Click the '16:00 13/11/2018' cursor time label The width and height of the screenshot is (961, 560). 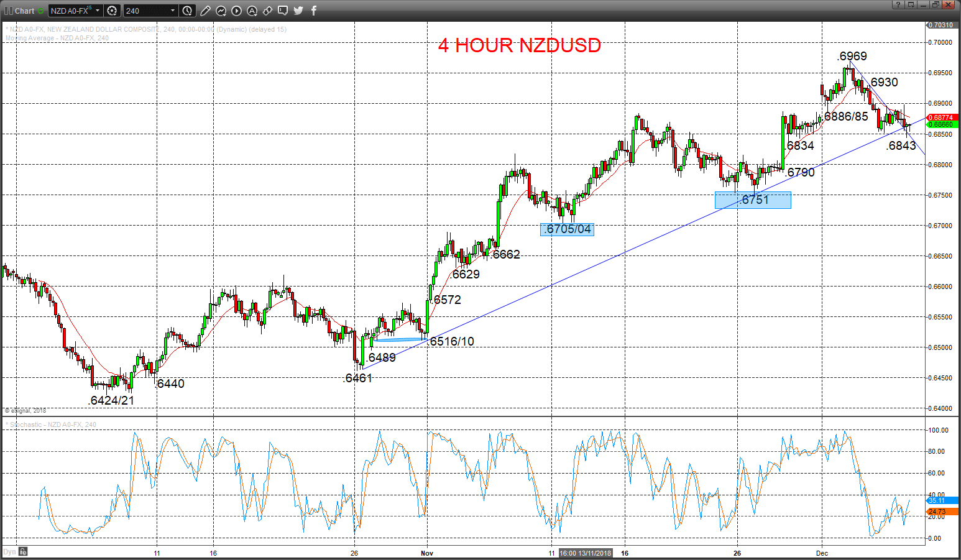[586, 553]
